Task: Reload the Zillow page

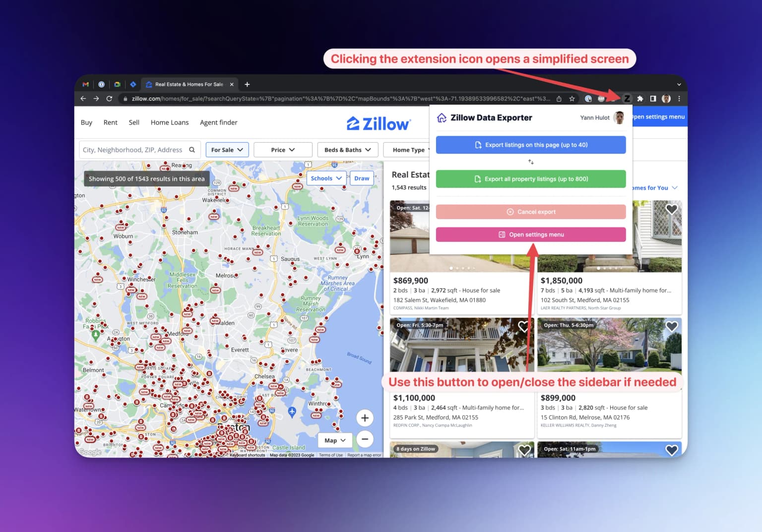Action: [109, 99]
